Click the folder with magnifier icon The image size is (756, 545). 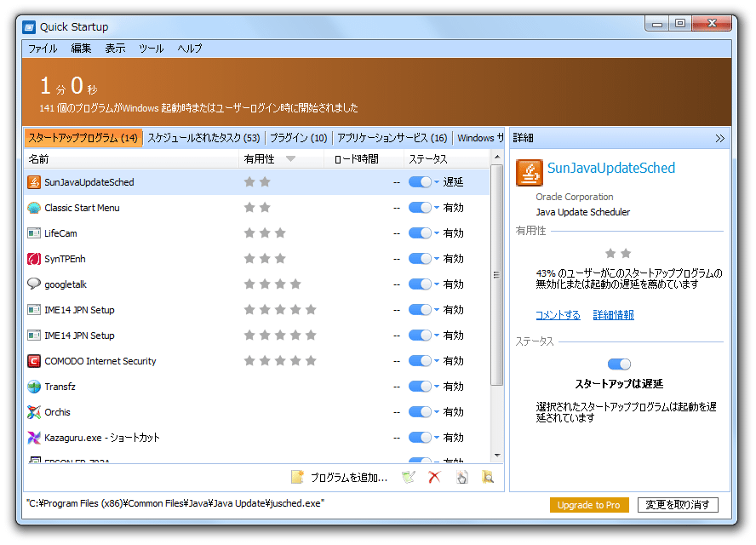click(x=488, y=478)
